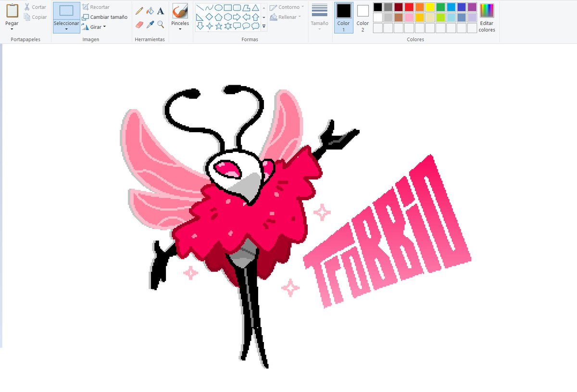577x392 pixels.
Task: Open the Seleccionar dropdown arrow
Action: coord(66,29)
